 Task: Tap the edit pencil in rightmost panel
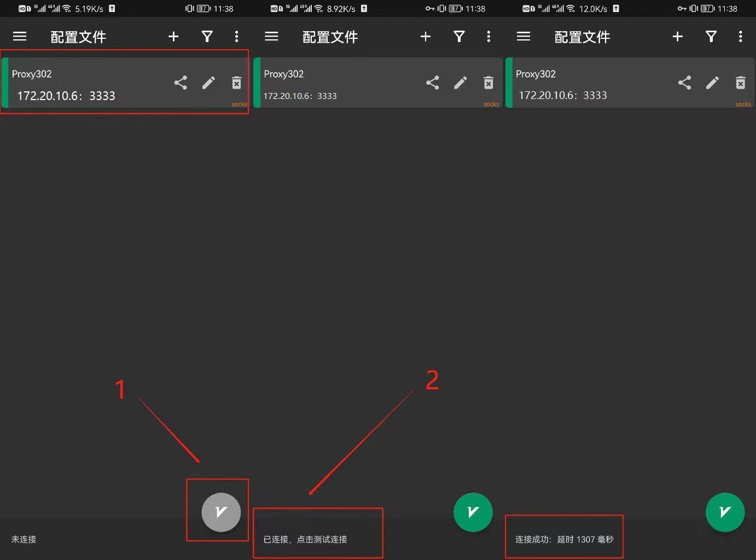[712, 83]
